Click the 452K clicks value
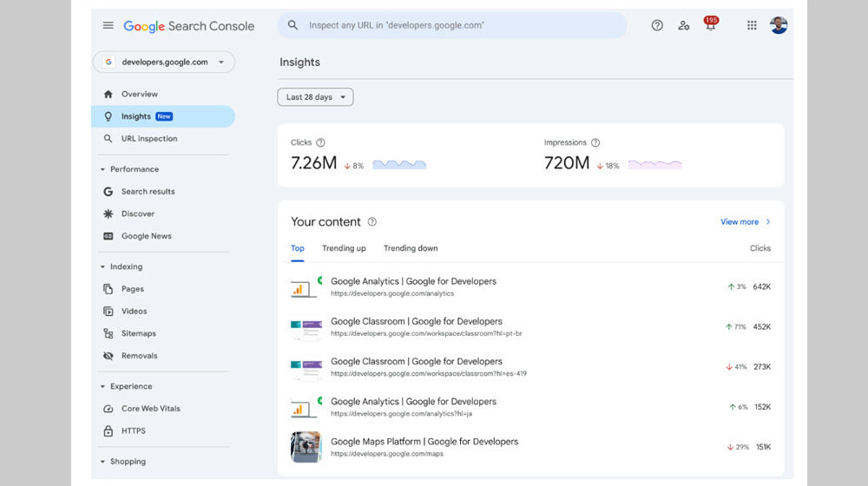Image resolution: width=868 pixels, height=486 pixels. tap(762, 326)
